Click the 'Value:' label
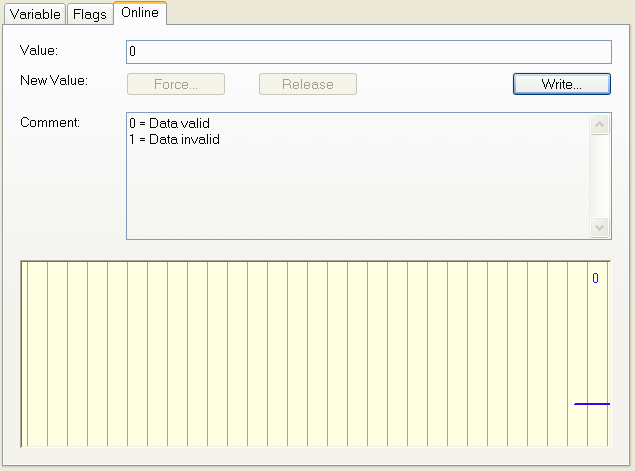635x471 pixels. [x=39, y=51]
